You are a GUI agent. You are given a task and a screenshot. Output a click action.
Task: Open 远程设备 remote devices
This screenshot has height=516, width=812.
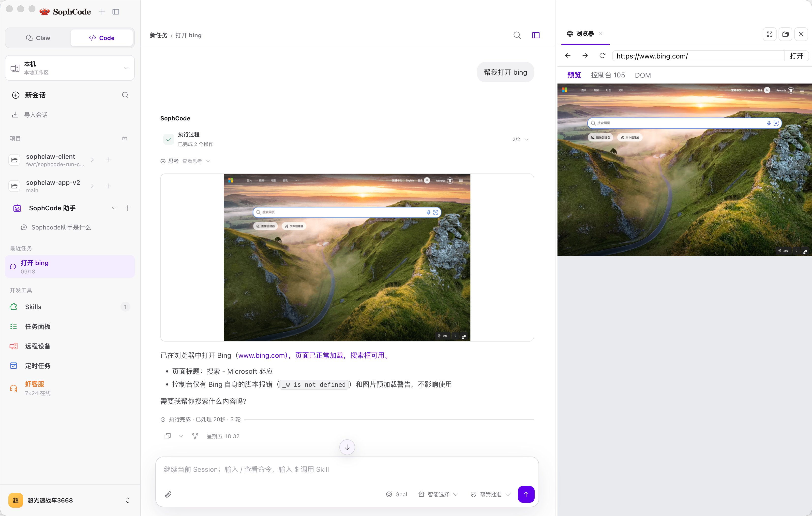pyautogui.click(x=70, y=346)
